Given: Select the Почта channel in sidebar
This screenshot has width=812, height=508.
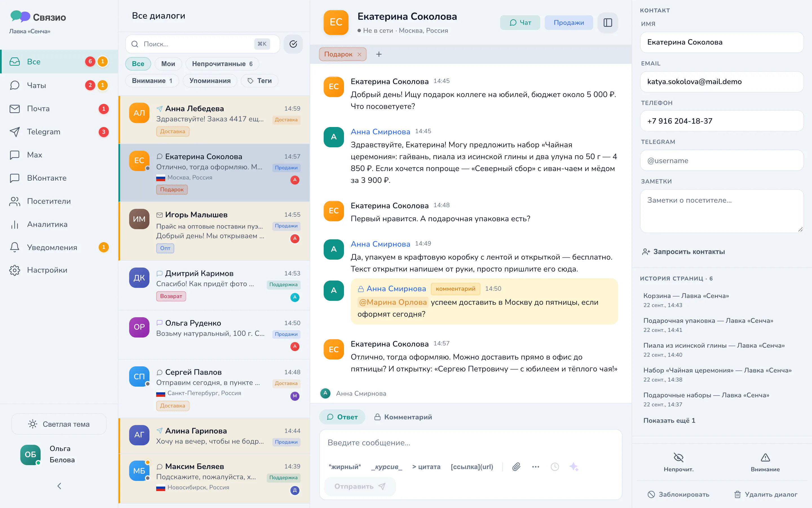Looking at the screenshot, I should click(x=59, y=109).
